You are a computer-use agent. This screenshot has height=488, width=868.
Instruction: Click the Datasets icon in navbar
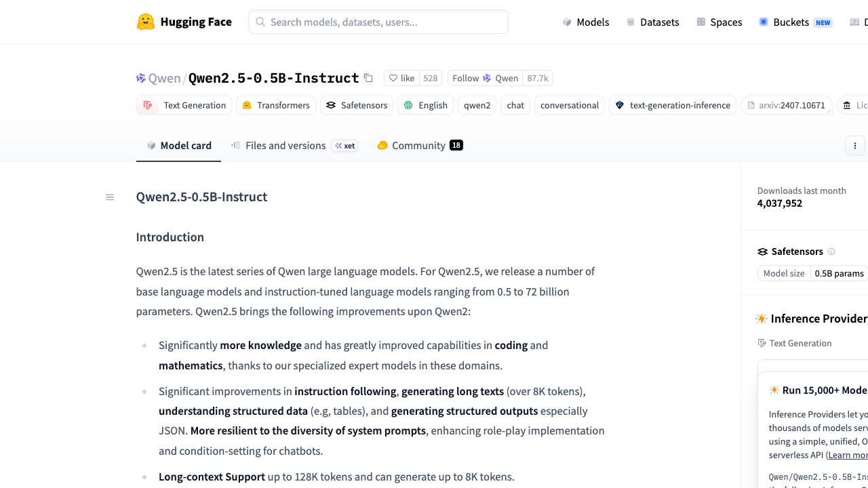(631, 22)
